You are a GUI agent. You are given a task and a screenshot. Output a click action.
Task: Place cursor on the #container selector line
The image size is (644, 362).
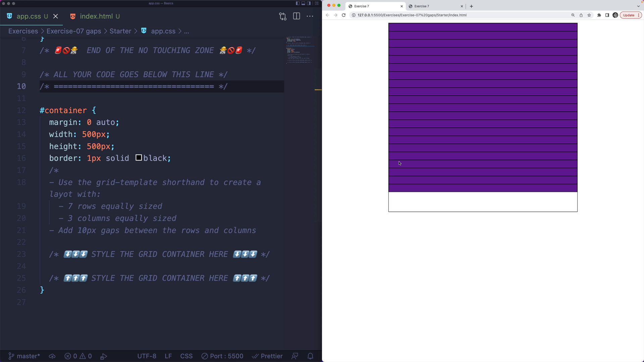click(x=68, y=110)
